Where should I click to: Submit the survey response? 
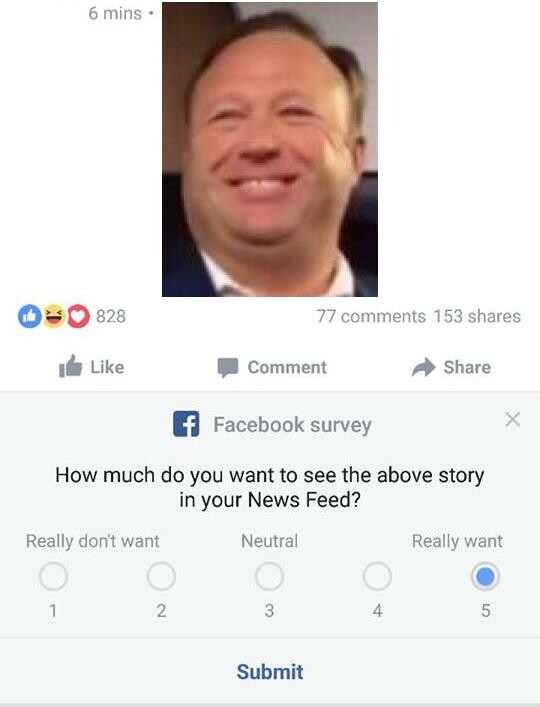(x=270, y=672)
